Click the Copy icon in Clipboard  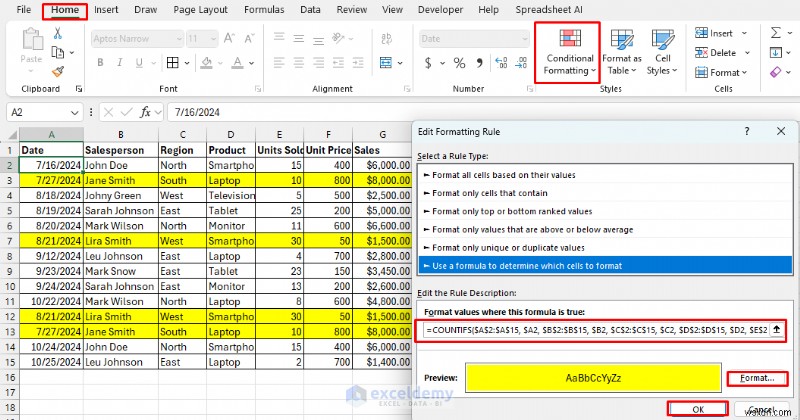pos(58,53)
